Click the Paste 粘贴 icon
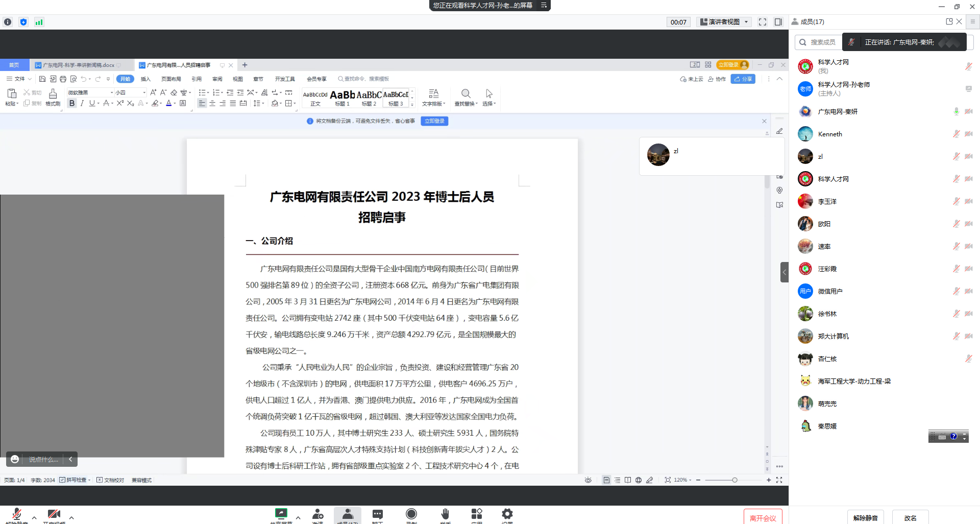Image resolution: width=980 pixels, height=524 pixels. pyautogui.click(x=12, y=97)
